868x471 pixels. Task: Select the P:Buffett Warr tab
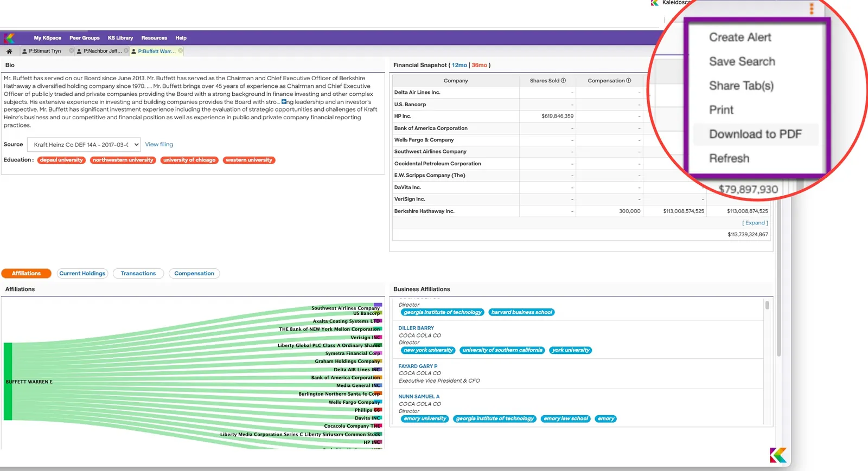[157, 51]
